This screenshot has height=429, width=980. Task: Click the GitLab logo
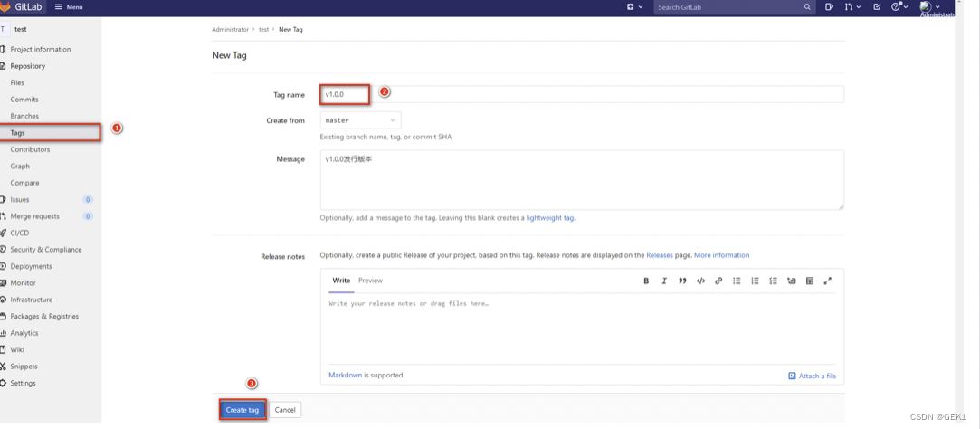[23, 7]
